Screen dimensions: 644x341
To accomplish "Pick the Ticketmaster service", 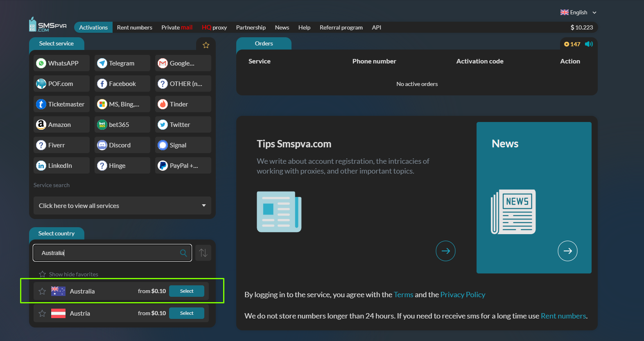I will click(x=61, y=104).
